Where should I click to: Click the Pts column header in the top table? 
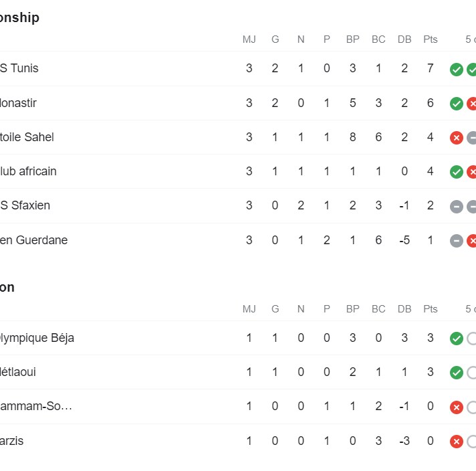click(430, 39)
